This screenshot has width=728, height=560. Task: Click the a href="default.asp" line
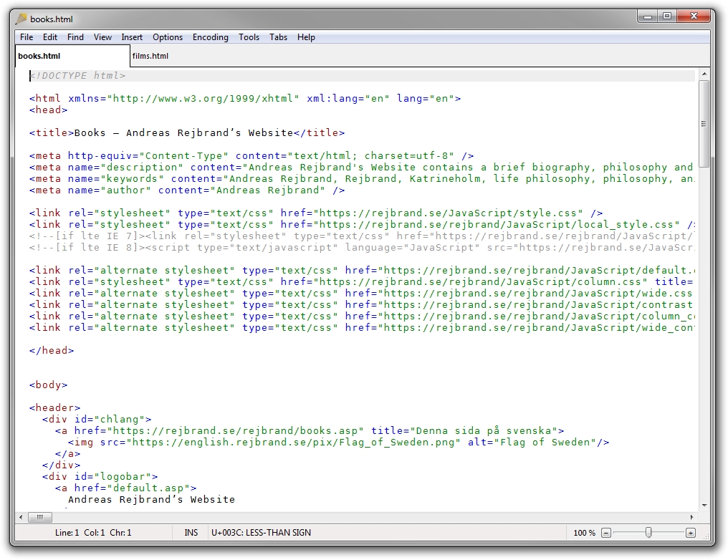click(x=125, y=488)
